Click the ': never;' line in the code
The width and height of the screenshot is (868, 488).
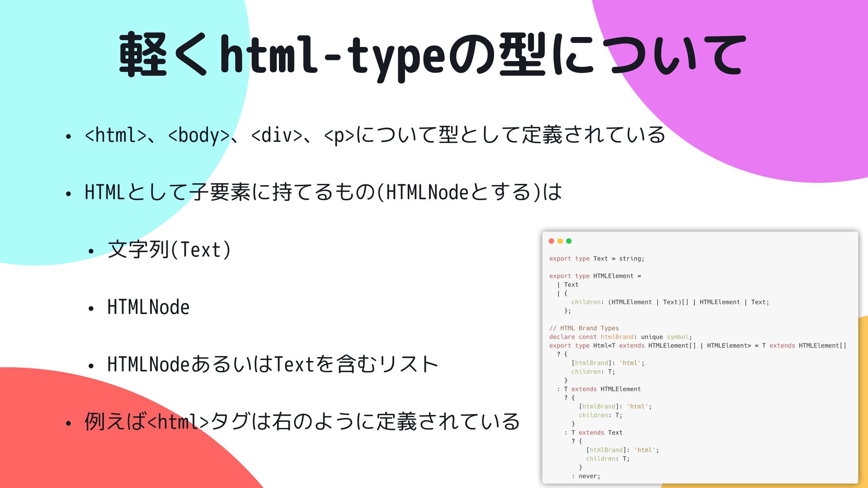pos(586,476)
